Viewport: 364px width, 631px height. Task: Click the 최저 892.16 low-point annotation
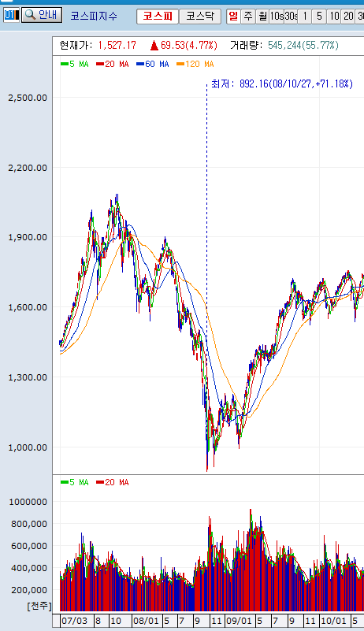282,84
